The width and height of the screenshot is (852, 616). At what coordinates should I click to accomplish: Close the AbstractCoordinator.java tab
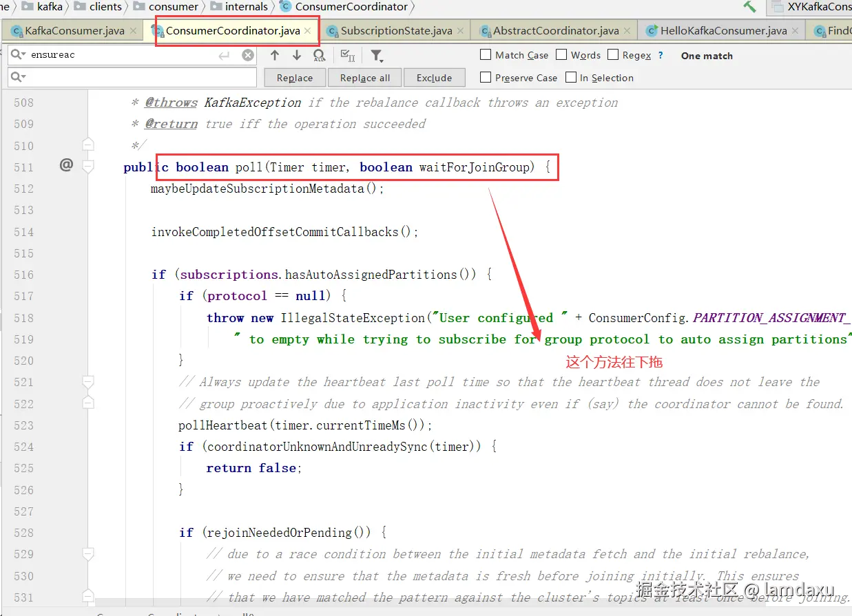[627, 31]
